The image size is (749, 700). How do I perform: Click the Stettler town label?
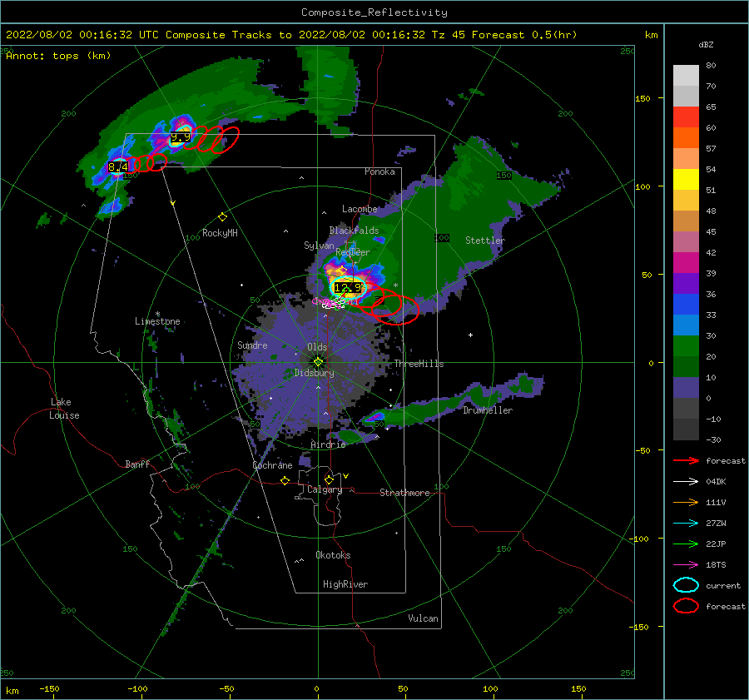tap(485, 241)
